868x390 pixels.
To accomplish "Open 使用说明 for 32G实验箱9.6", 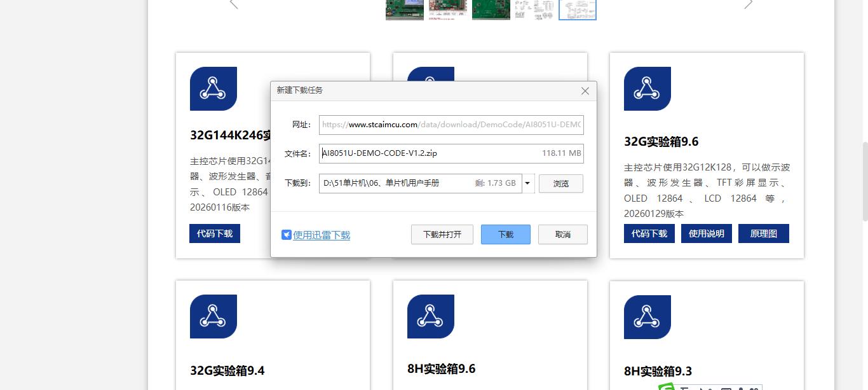I will point(706,233).
